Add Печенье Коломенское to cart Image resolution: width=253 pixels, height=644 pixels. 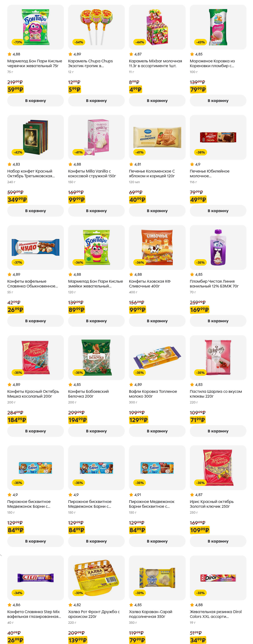tap(157, 211)
